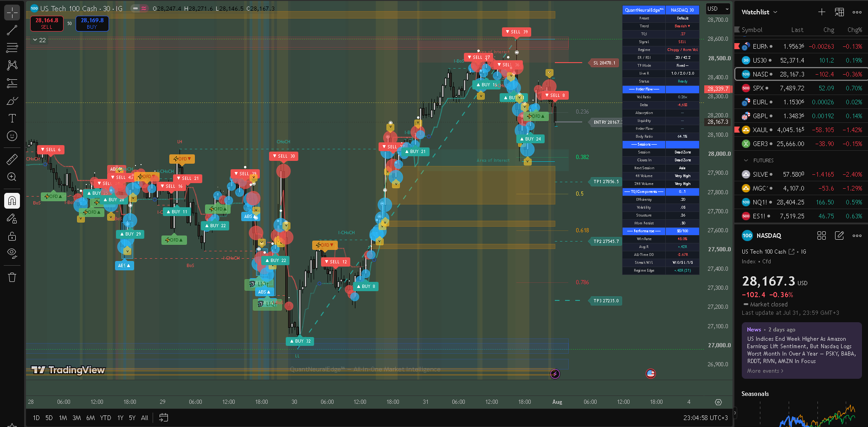Select the NQ1! futures row

[x=801, y=202]
